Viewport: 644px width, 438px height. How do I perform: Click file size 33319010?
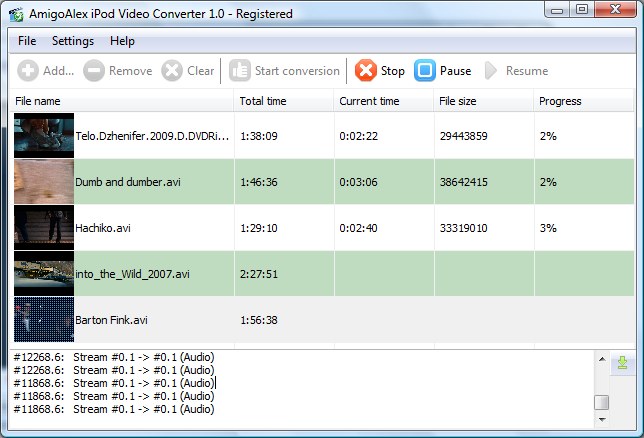[464, 228]
